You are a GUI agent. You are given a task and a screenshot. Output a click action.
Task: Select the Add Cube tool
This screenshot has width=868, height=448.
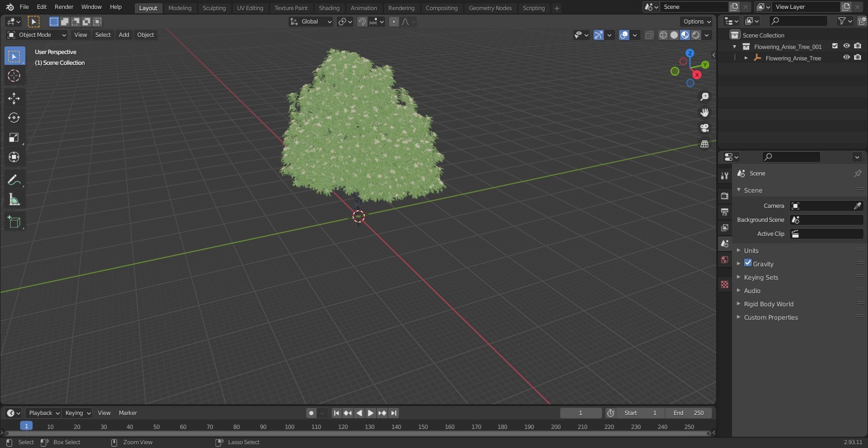tap(14, 222)
